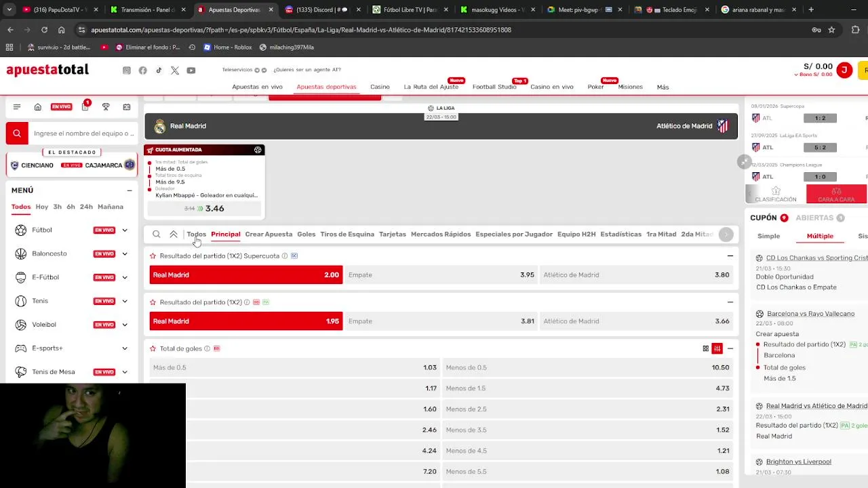Image resolution: width=868 pixels, height=488 pixels.
Task: Open the YouTube social icon in header
Action: pyautogui.click(x=191, y=70)
